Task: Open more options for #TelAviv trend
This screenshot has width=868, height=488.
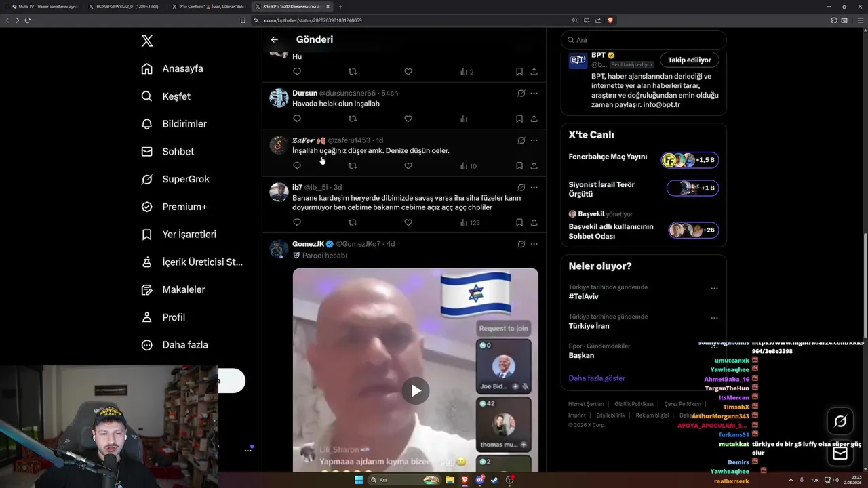Action: pos(714,288)
